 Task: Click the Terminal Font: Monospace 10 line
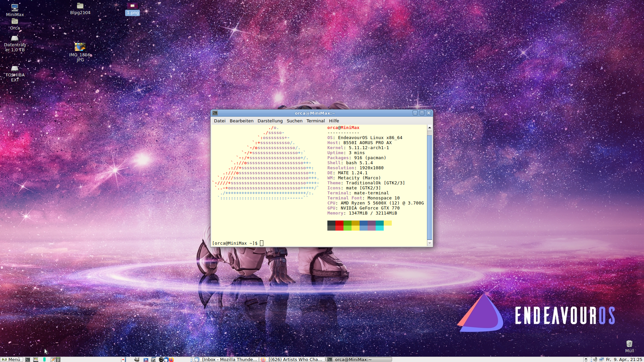[363, 198]
